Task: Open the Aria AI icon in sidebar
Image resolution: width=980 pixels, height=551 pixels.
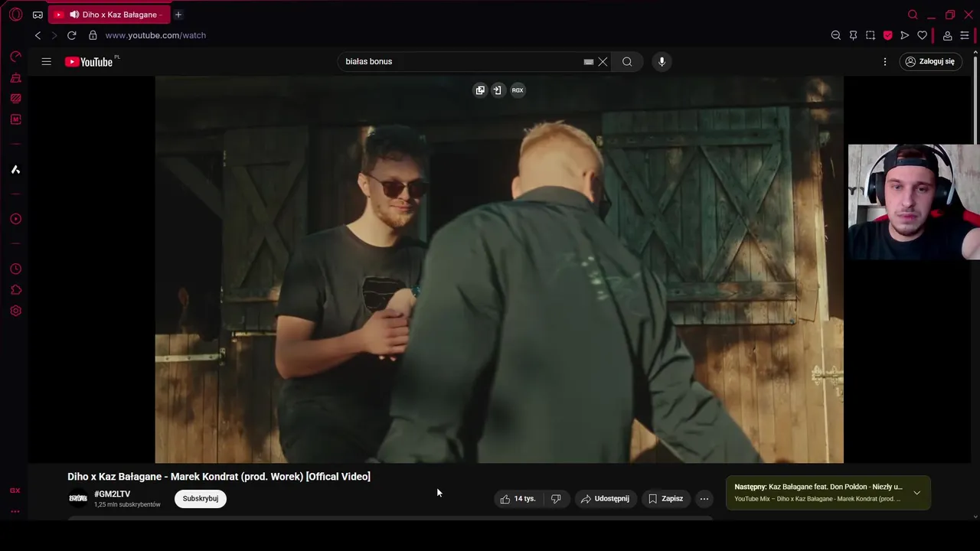Action: (15, 169)
